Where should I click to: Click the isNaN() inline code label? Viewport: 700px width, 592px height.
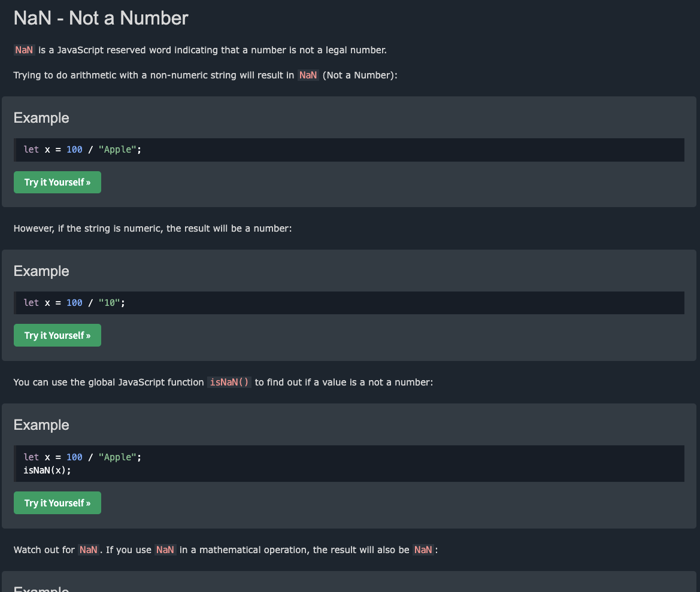[229, 382]
